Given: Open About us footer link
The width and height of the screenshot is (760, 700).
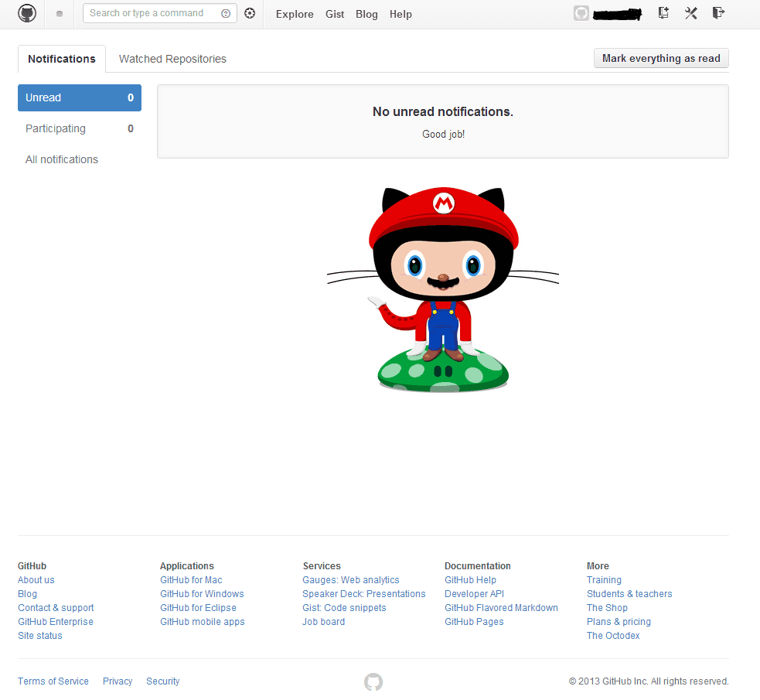Looking at the screenshot, I should click(36, 580).
